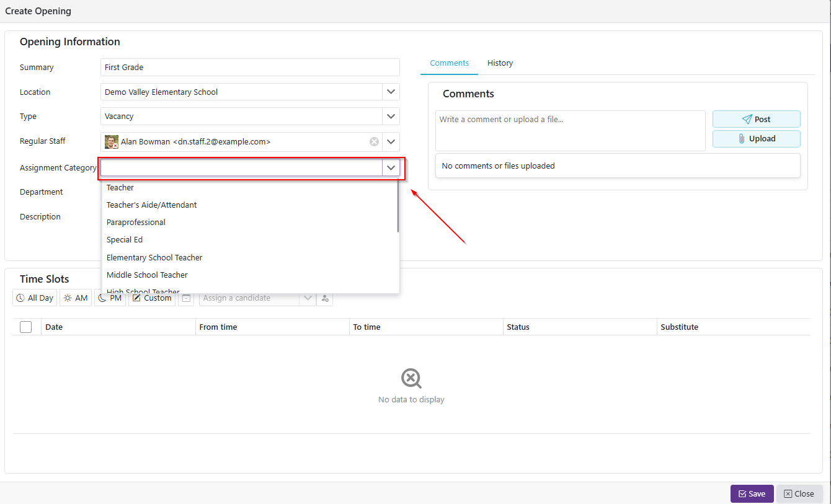The height and width of the screenshot is (504, 831).
Task: Click the category list scrollbar
Action: click(x=398, y=208)
